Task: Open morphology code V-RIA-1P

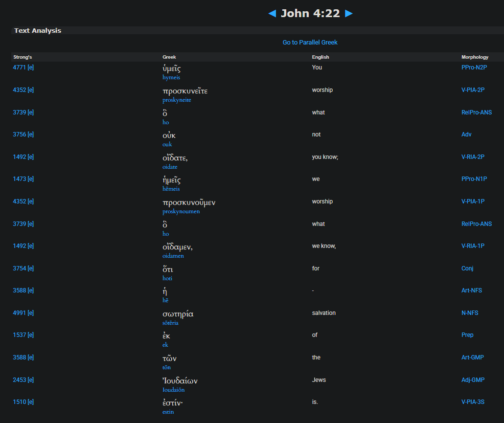Action: click(x=473, y=246)
